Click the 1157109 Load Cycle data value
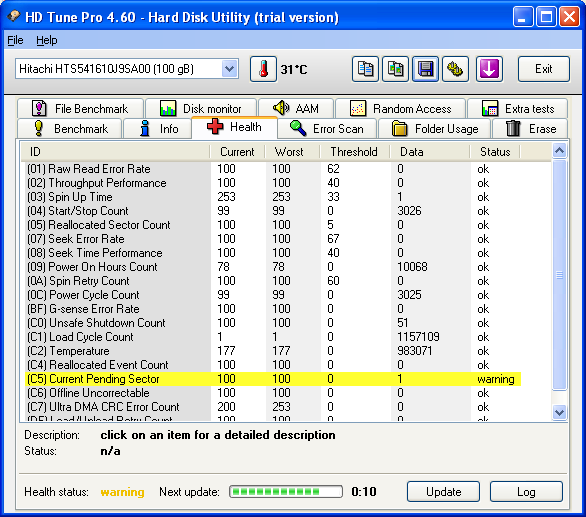This screenshot has width=586, height=517. [418, 337]
